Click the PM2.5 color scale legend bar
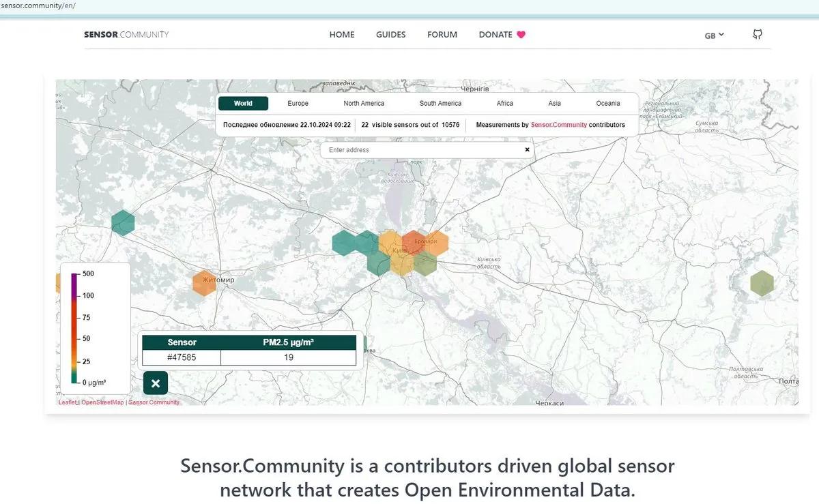Screen dimensions: 819x504 pos(74,328)
